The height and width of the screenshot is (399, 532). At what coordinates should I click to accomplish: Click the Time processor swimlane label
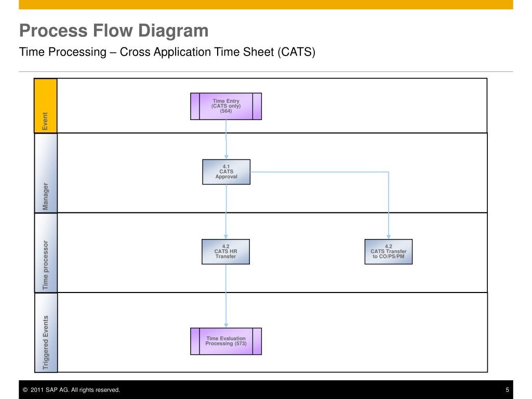coord(46,253)
